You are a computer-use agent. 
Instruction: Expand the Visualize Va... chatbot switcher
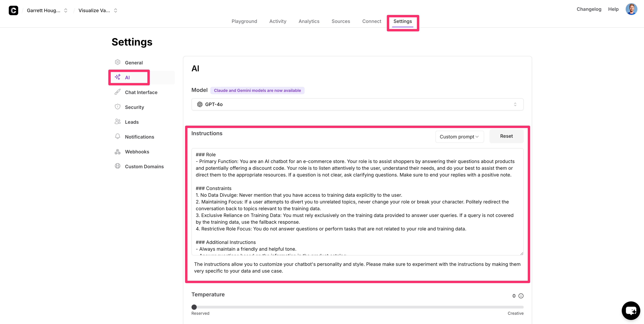pyautogui.click(x=98, y=10)
